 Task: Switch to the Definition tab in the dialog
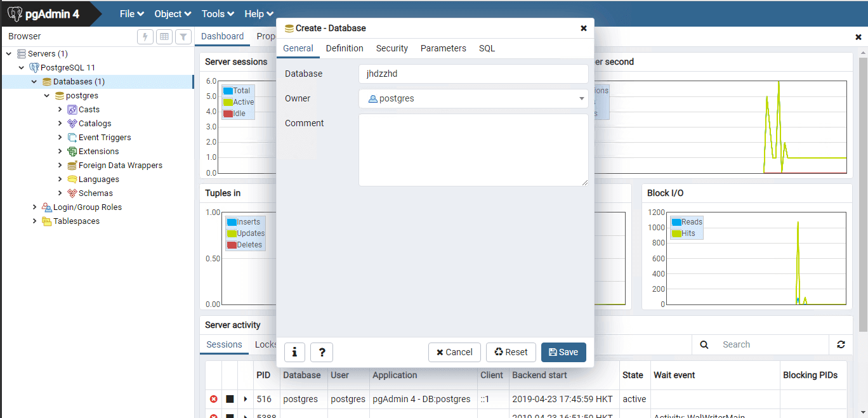[x=345, y=48]
